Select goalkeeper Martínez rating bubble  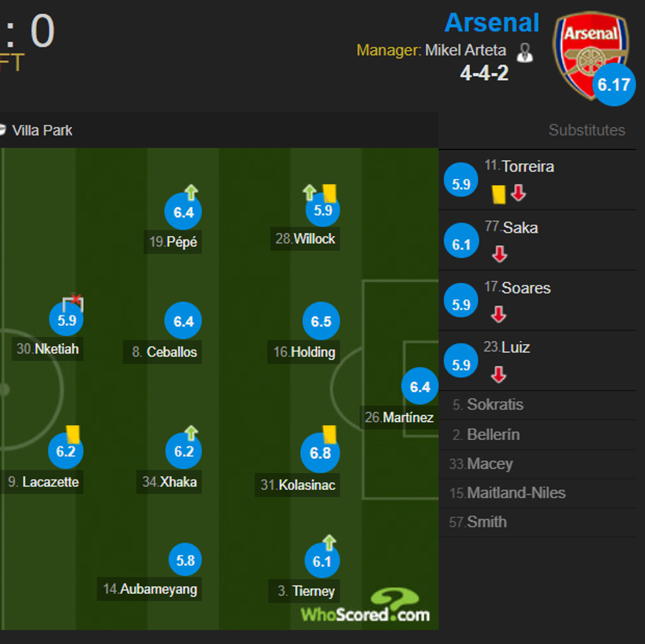[x=420, y=386]
